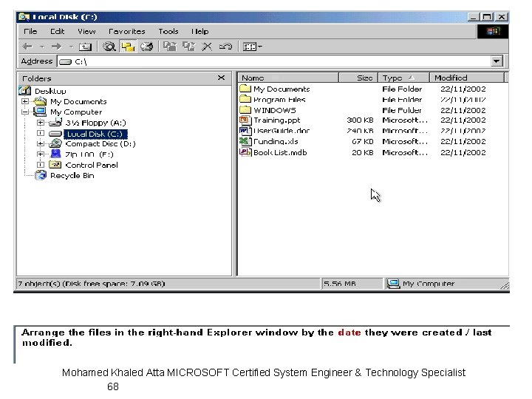
Task: Click the Delete toolbar icon
Action: click(207, 47)
